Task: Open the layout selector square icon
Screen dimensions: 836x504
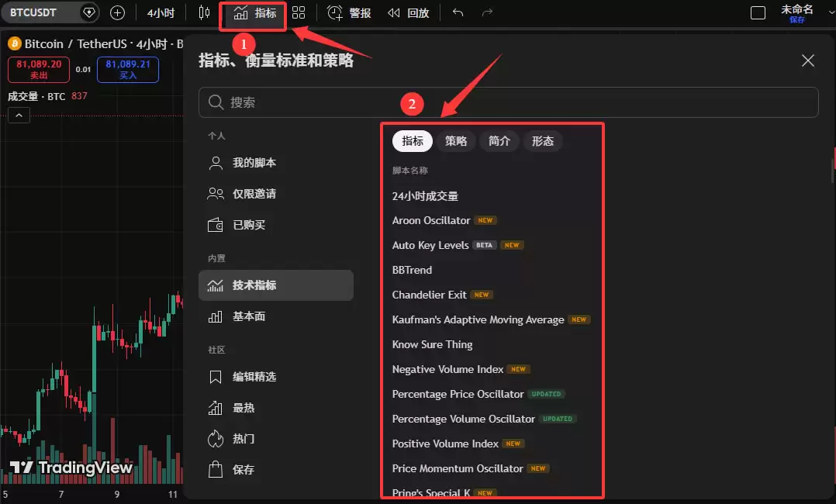Action: coord(758,13)
